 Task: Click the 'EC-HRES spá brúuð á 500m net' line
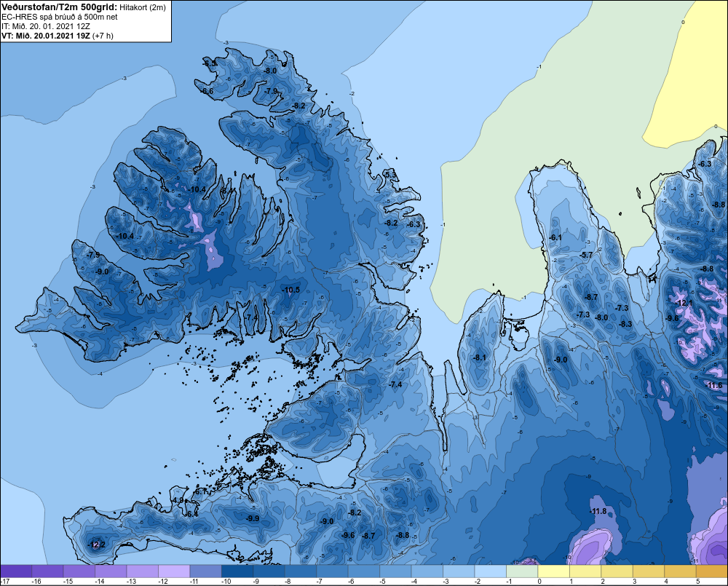(60, 17)
